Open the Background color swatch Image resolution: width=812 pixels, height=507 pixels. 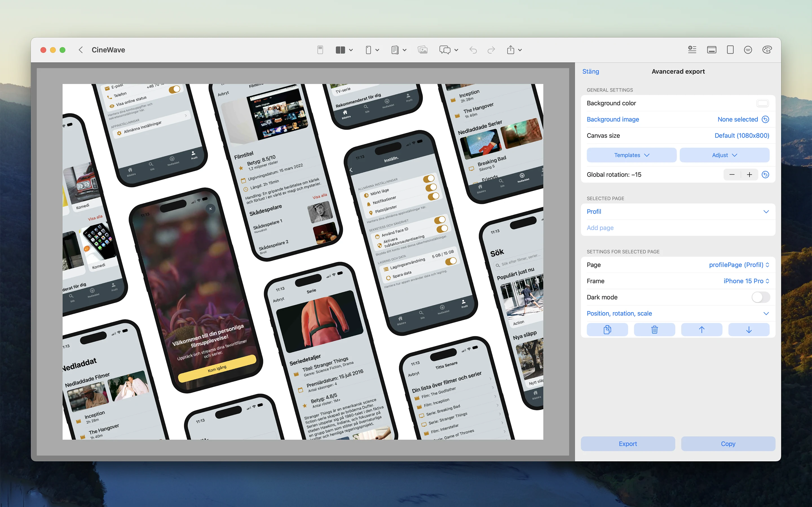pyautogui.click(x=762, y=103)
